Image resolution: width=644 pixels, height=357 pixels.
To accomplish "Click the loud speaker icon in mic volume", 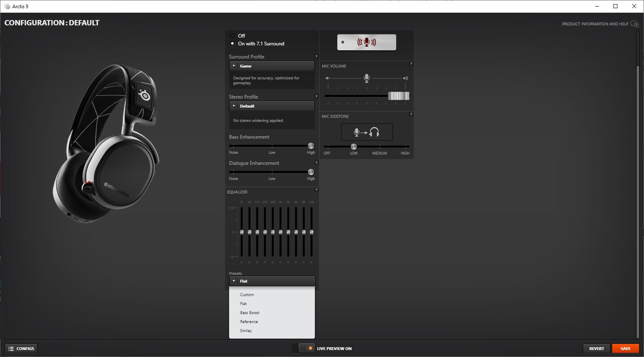I will 405,78.
